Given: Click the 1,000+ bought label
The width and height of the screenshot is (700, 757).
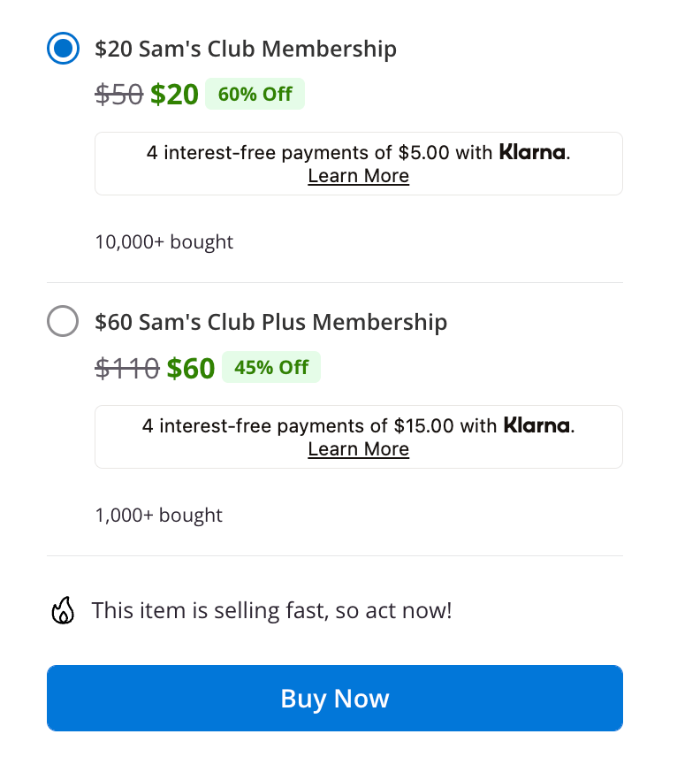Looking at the screenshot, I should tap(159, 515).
